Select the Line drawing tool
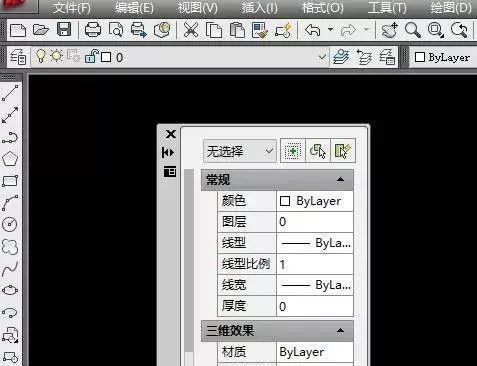The width and height of the screenshot is (477, 366). pos(10,93)
